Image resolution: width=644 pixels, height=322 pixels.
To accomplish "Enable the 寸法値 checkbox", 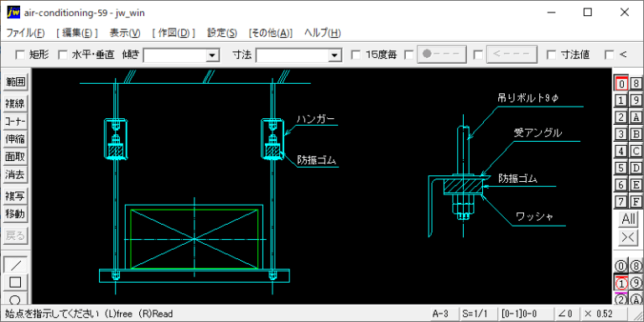I will pyautogui.click(x=552, y=55).
